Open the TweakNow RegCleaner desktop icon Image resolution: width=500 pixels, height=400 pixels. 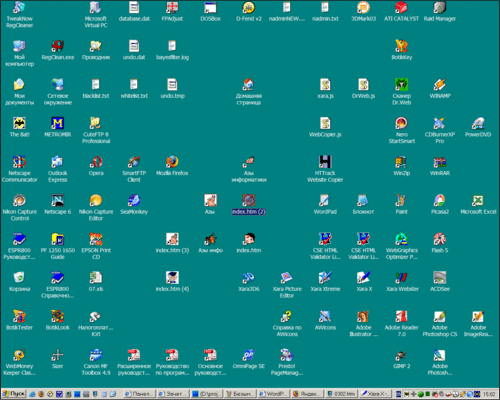click(x=19, y=7)
